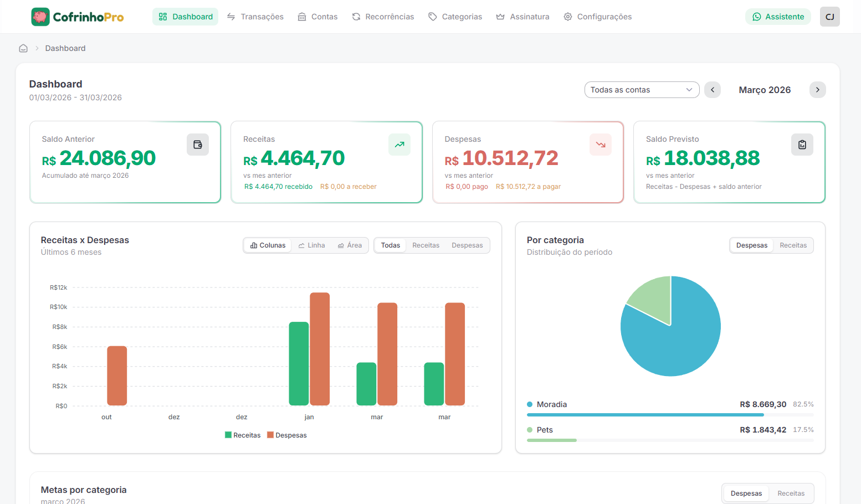Screen dimensions: 861x504
Task: Select Receitas in Metas por categoria
Action: tap(791, 493)
